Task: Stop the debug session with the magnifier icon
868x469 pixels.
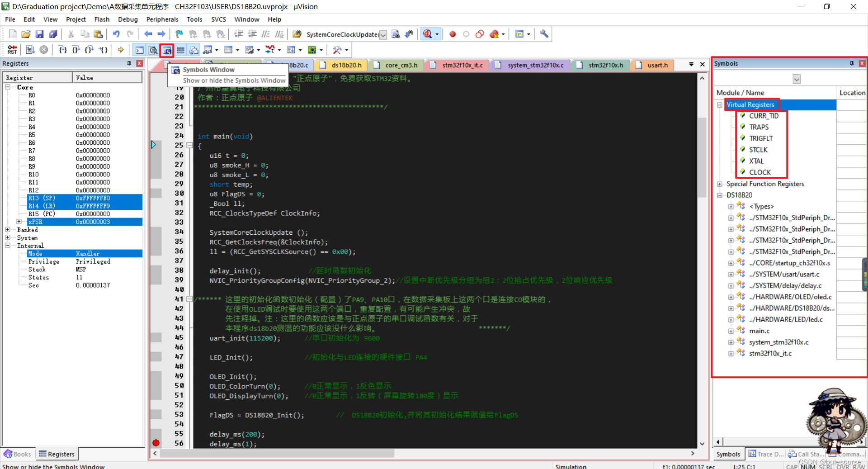Action: coord(427,34)
